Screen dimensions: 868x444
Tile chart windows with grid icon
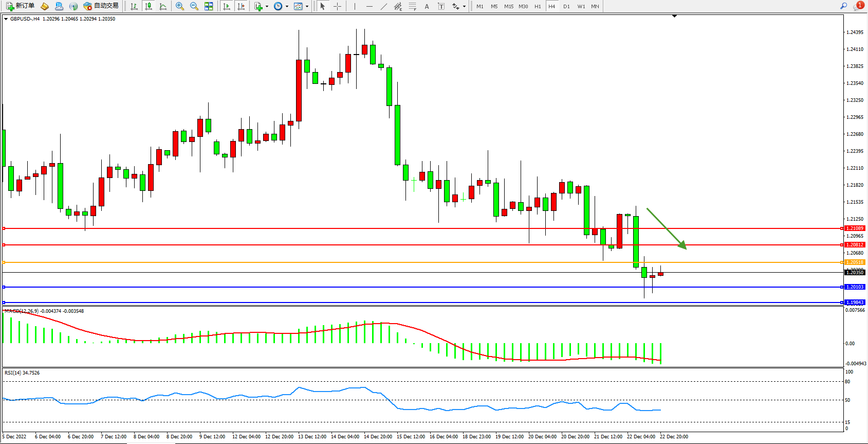point(209,6)
